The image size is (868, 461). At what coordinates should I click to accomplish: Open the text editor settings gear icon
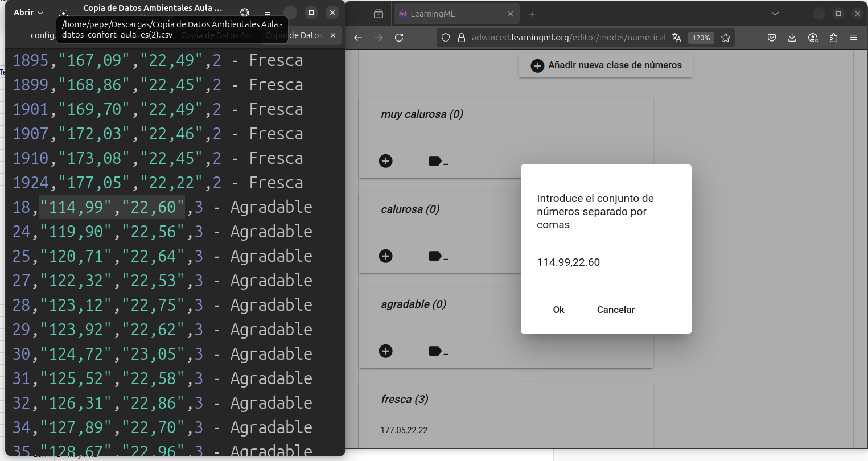pos(244,11)
